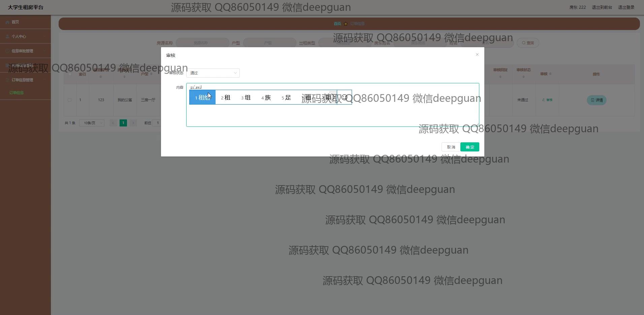Viewport: 644px width, 315px height.
Task: Tick the checkbox for row 123
Action: (x=70, y=100)
